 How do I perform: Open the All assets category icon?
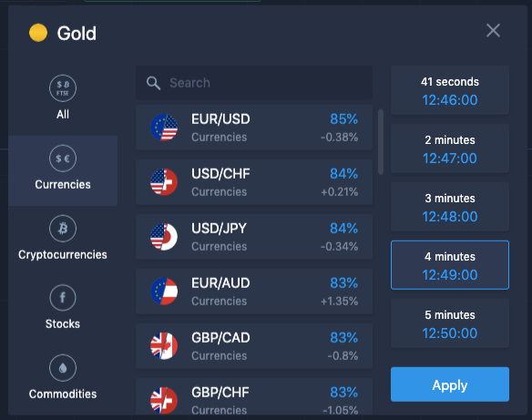63,88
